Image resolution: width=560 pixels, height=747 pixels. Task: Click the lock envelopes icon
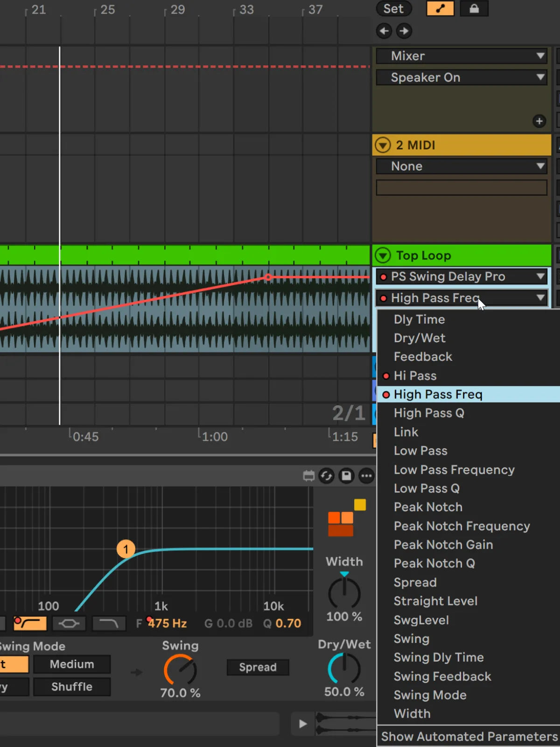[x=474, y=8]
